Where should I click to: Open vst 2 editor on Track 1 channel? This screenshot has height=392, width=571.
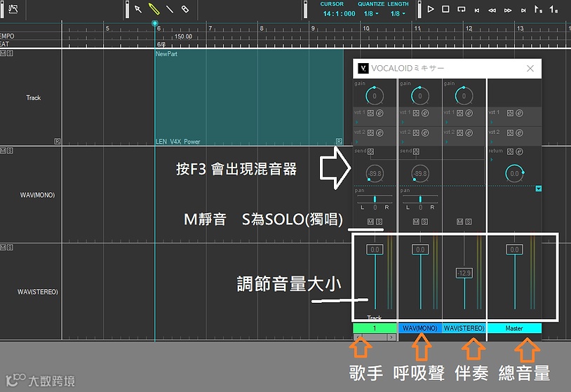click(379, 133)
